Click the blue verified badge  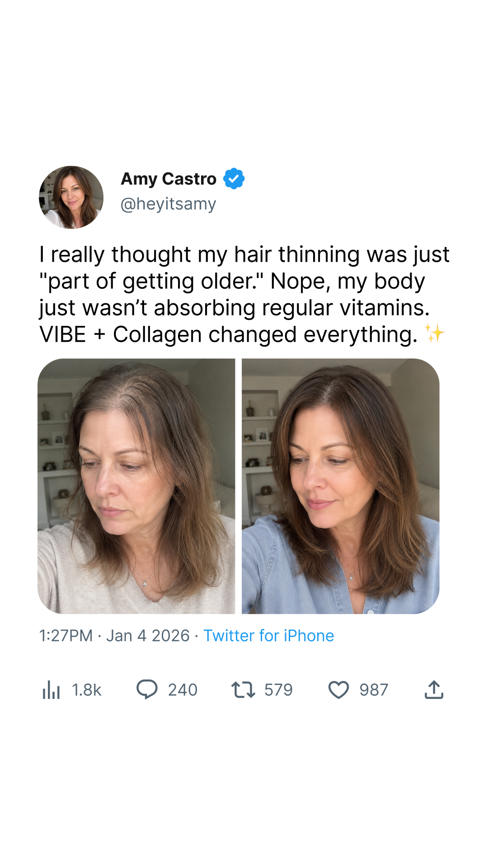coord(234,179)
